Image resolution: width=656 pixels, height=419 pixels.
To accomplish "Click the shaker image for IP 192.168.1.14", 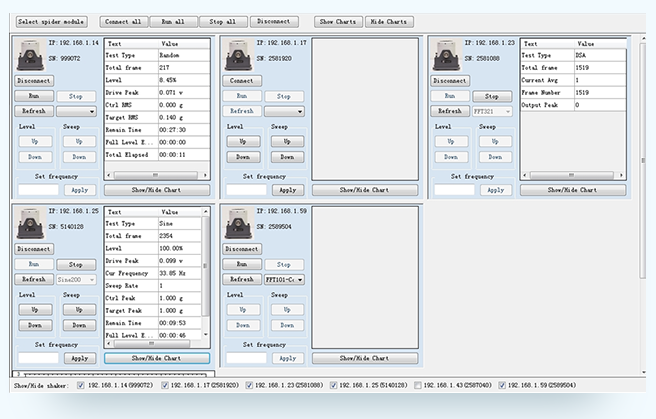I will 30,55.
